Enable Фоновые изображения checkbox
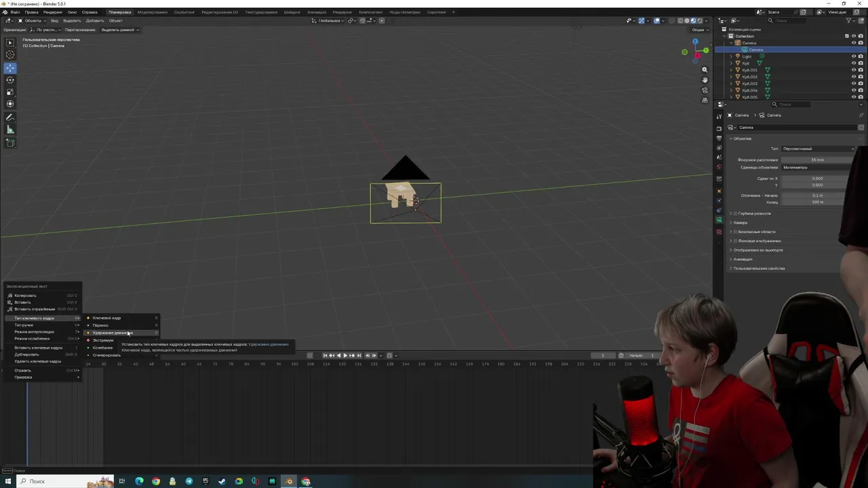This screenshot has width=868, height=488. coord(736,241)
